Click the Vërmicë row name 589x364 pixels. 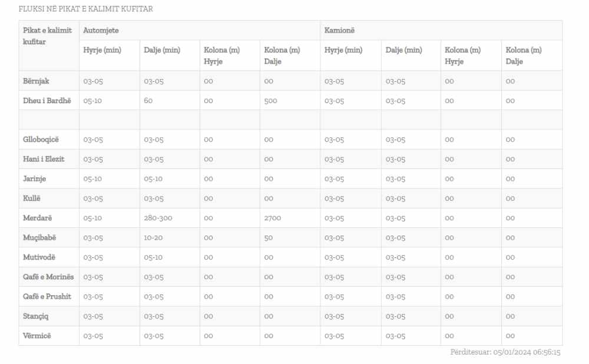37,336
